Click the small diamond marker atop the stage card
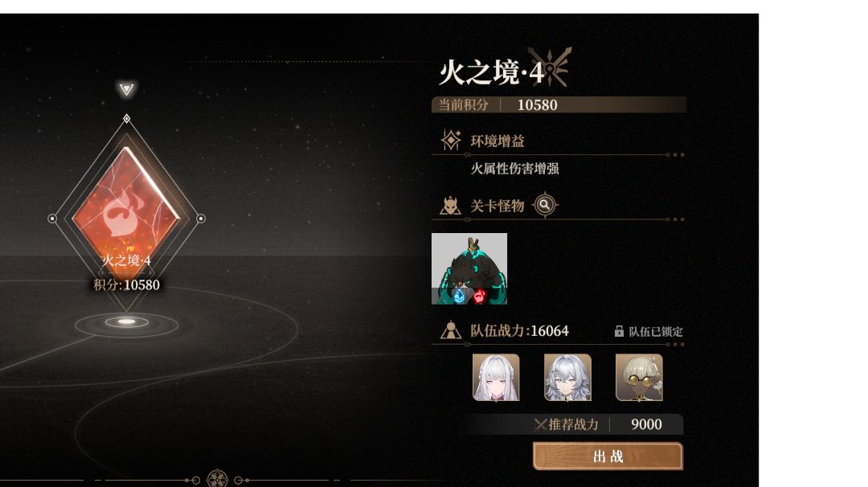The image size is (868, 487). coord(126,118)
